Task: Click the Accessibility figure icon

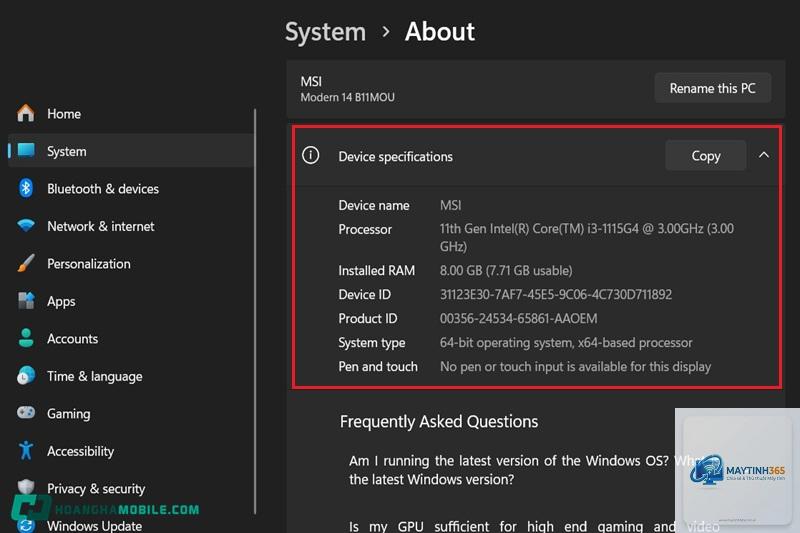Action: (26, 450)
